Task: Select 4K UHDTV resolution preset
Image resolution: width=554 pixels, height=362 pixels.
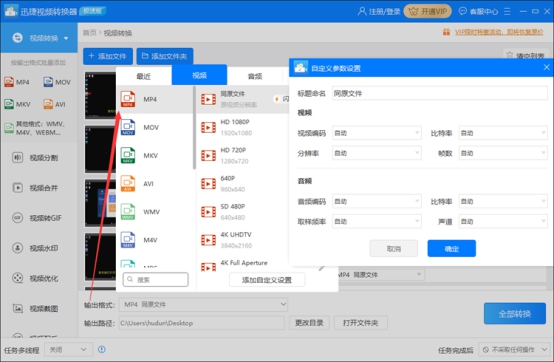Action: coord(243,240)
